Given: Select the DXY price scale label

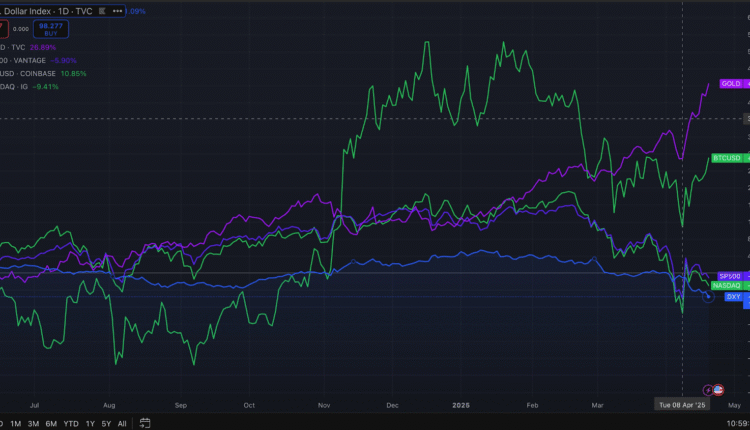Looking at the screenshot, I should [x=733, y=297].
